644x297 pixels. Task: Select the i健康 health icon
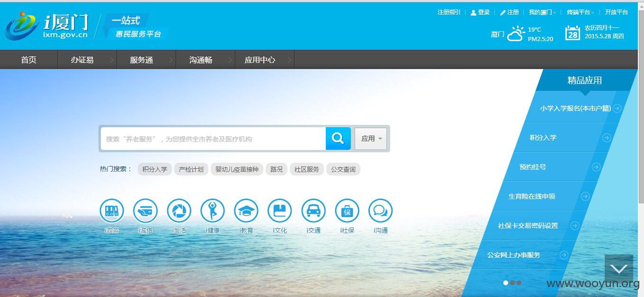click(x=213, y=211)
